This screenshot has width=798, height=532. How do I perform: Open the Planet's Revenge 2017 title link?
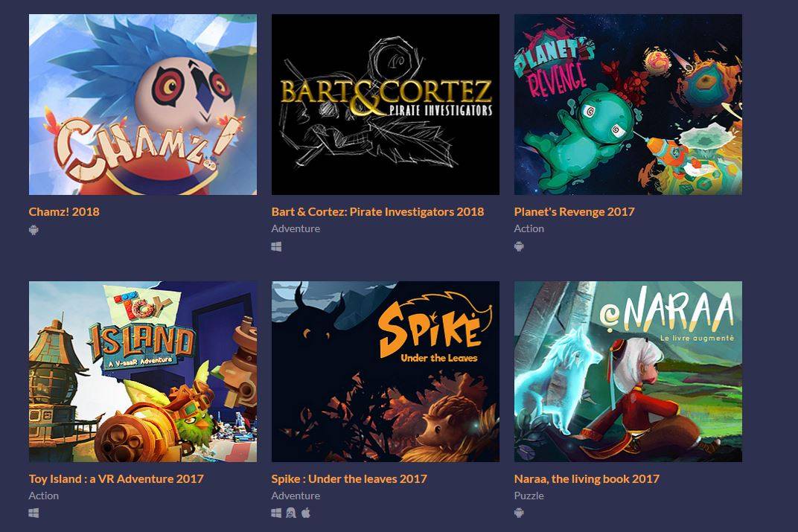click(x=574, y=211)
